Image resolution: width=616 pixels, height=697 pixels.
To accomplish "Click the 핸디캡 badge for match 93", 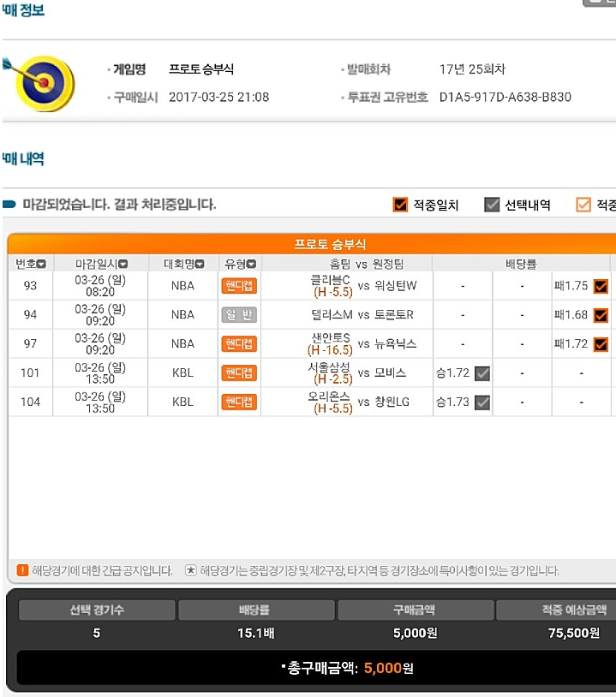I will (239, 285).
